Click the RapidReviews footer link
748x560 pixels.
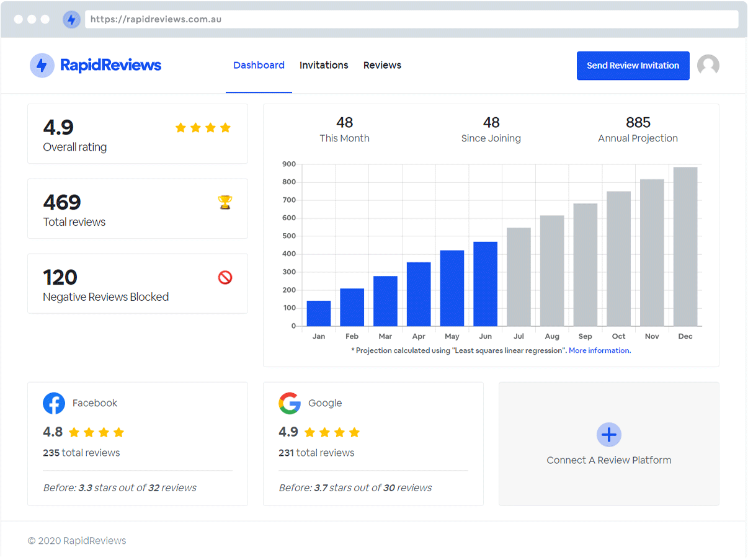[94, 540]
